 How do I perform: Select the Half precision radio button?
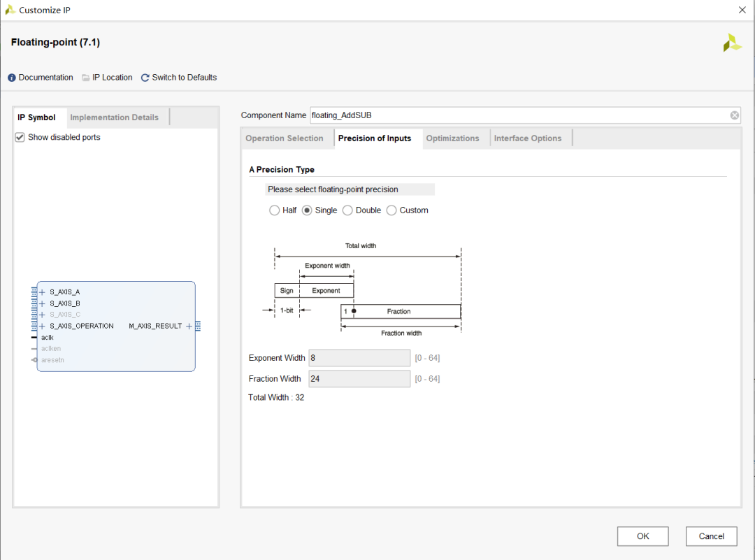click(x=275, y=210)
